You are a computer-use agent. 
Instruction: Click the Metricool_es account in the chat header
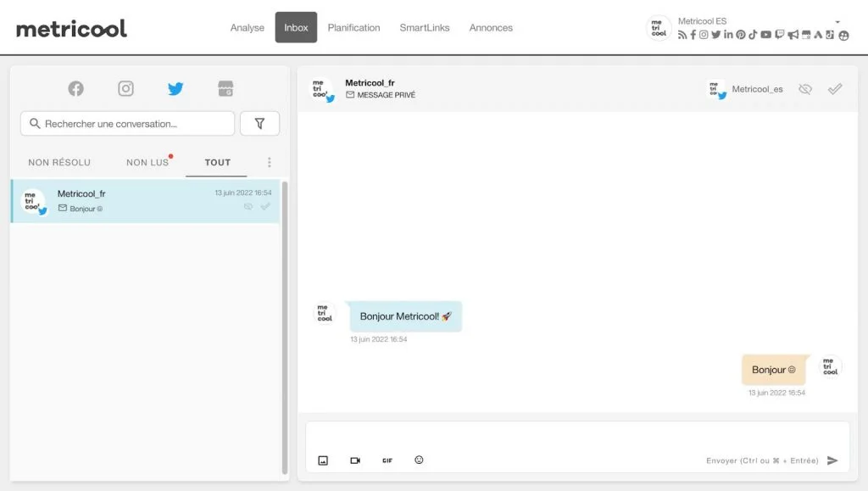click(746, 89)
